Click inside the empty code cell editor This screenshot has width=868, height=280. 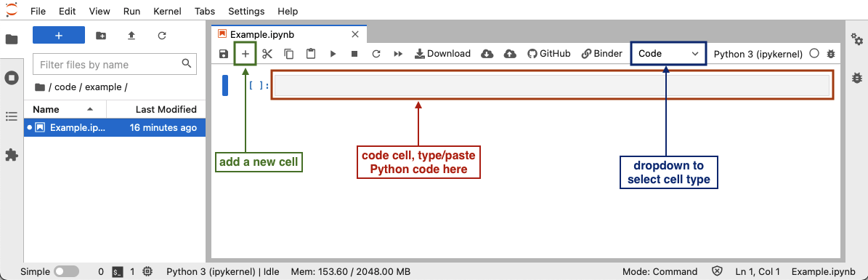pos(552,85)
